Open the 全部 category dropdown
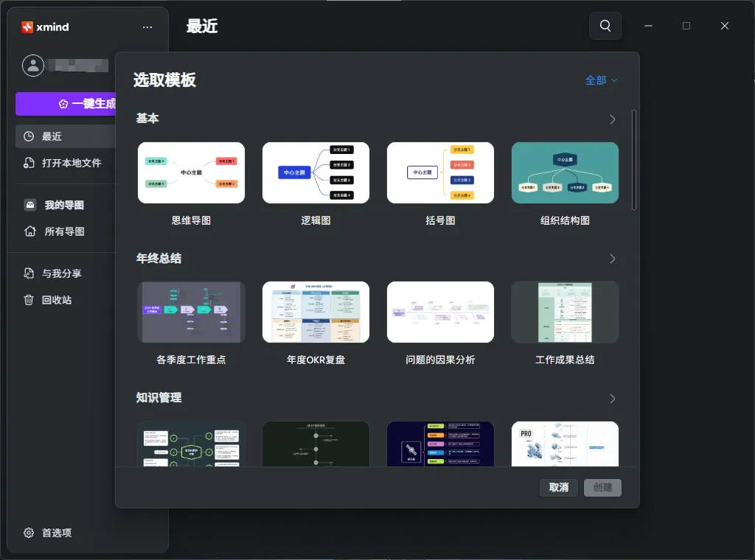The image size is (755, 560). tap(601, 80)
